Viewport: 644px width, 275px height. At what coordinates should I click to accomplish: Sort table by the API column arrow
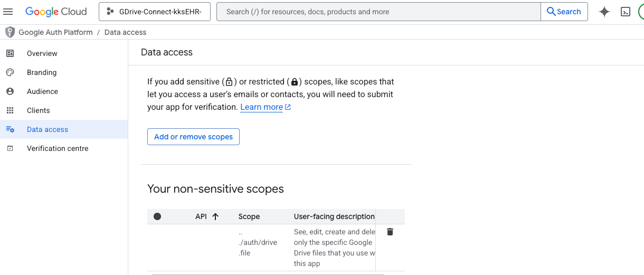tap(215, 216)
